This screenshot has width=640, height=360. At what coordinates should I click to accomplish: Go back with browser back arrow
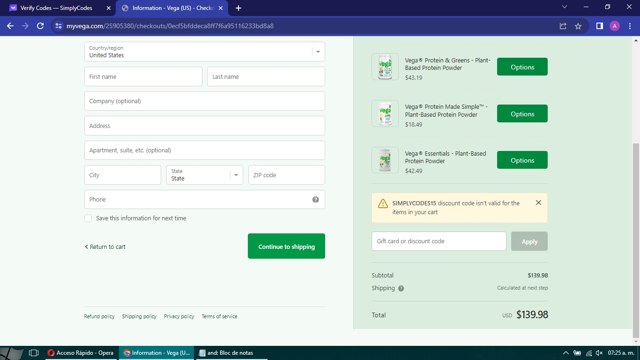(10, 26)
